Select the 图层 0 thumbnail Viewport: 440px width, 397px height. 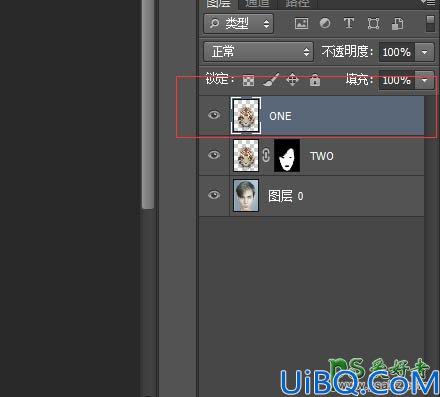click(246, 196)
